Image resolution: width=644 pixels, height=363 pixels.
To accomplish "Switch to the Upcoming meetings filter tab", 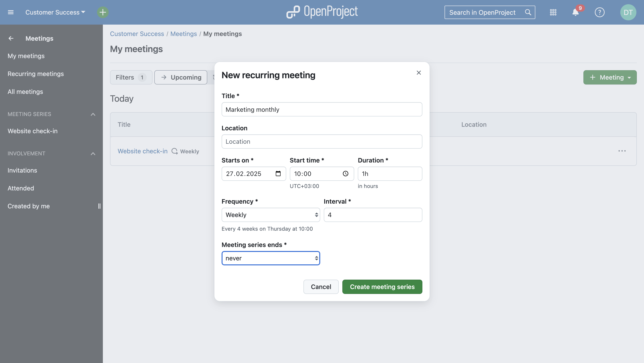I will click(x=180, y=77).
